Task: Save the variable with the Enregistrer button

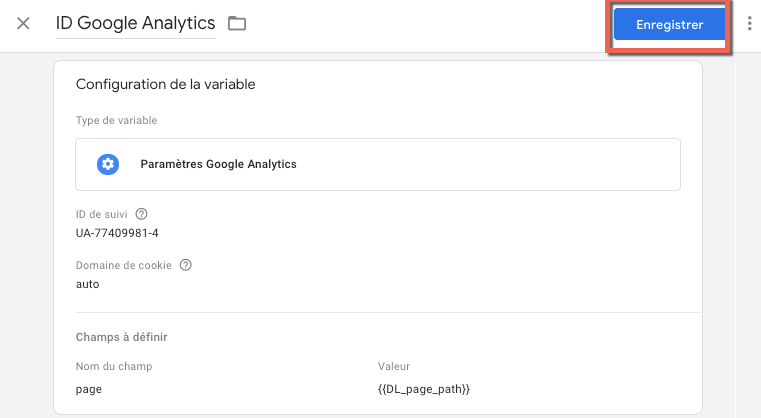Action: click(669, 25)
